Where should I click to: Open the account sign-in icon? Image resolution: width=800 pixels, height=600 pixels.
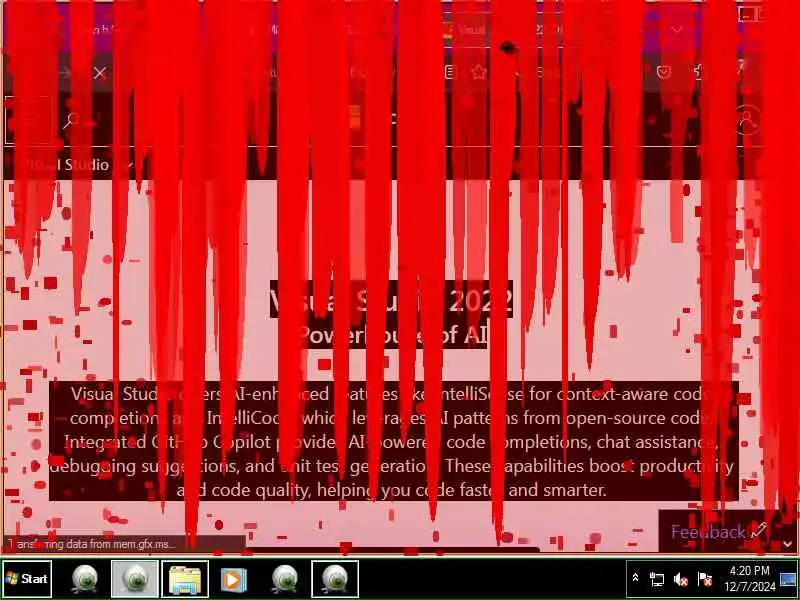pyautogui.click(x=747, y=121)
